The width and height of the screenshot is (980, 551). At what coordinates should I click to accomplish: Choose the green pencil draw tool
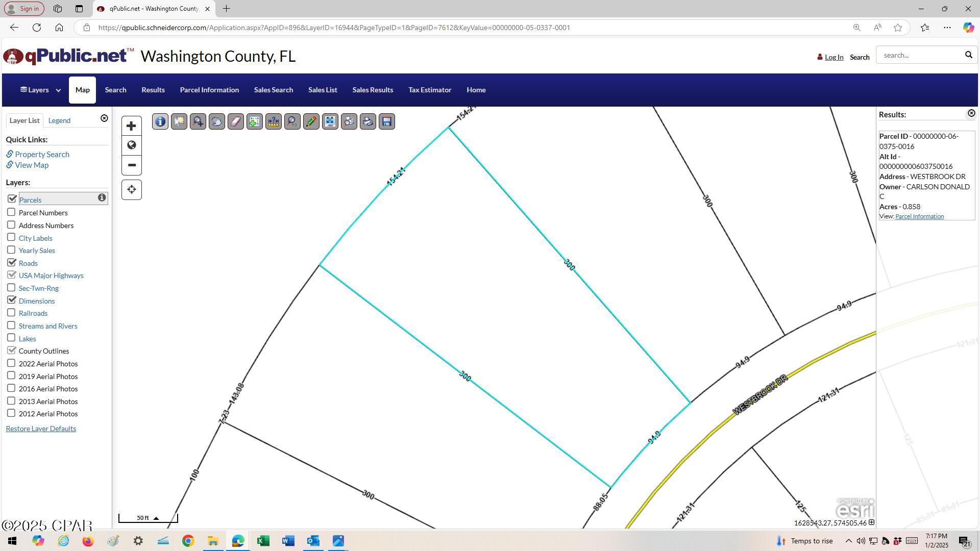tap(311, 121)
